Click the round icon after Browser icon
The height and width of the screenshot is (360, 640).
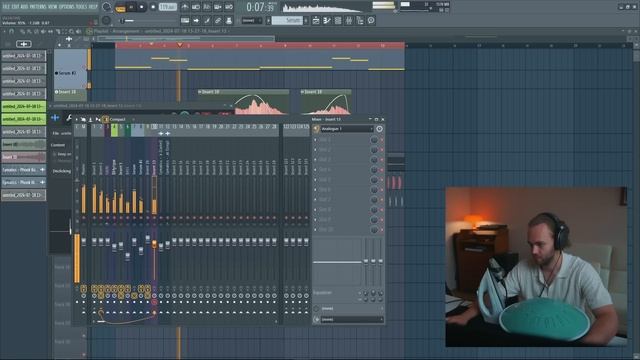click(371, 20)
